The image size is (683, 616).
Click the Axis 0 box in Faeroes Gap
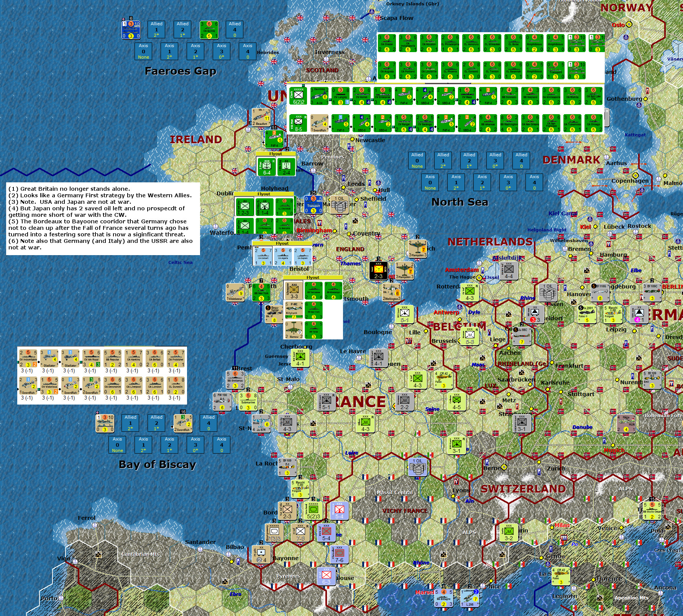(143, 51)
